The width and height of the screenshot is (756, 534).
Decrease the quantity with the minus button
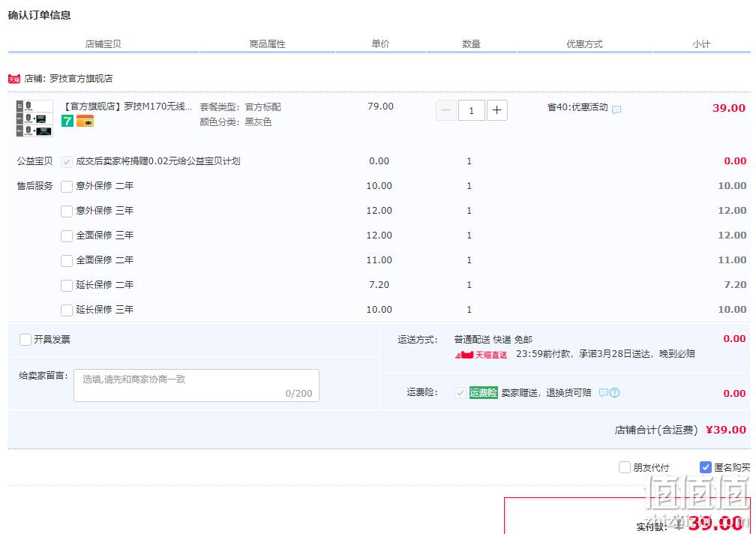click(446, 110)
